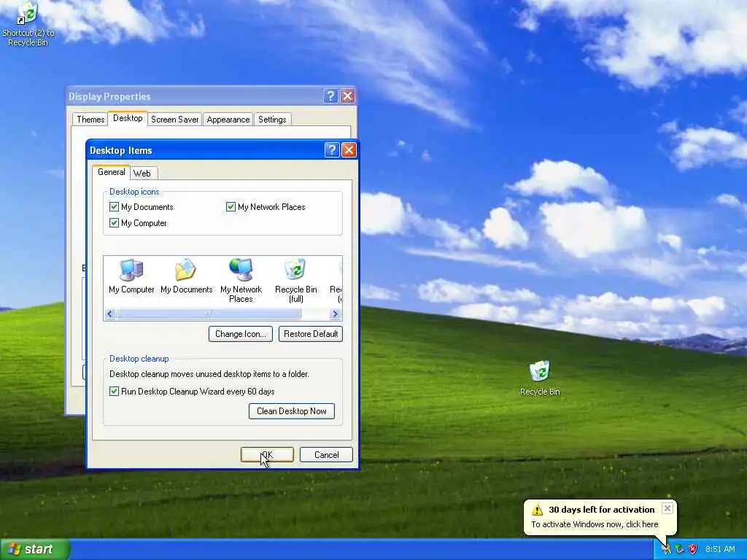The width and height of the screenshot is (747, 560).
Task: Open the Themes tab in Display Properties
Action: pos(90,120)
